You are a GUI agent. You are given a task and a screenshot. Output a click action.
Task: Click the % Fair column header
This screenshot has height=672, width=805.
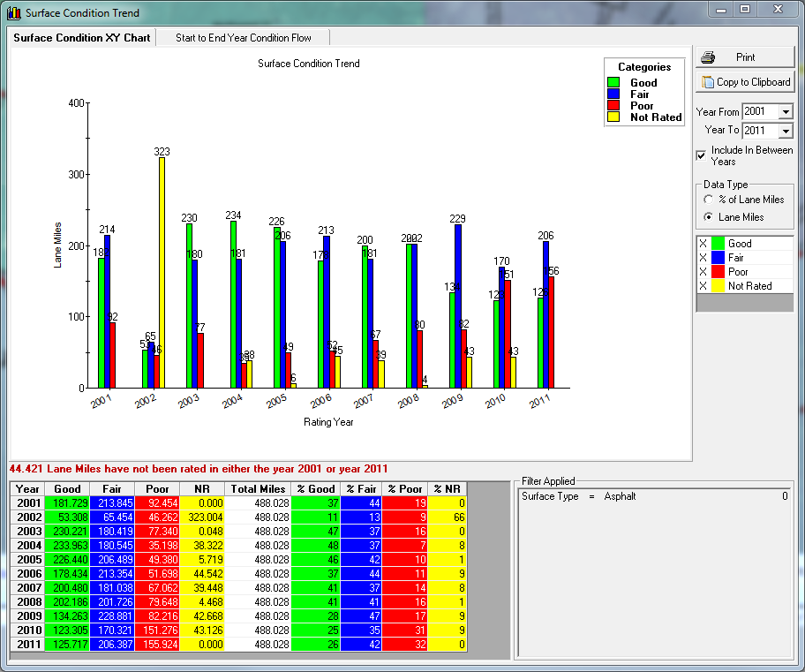361,489
